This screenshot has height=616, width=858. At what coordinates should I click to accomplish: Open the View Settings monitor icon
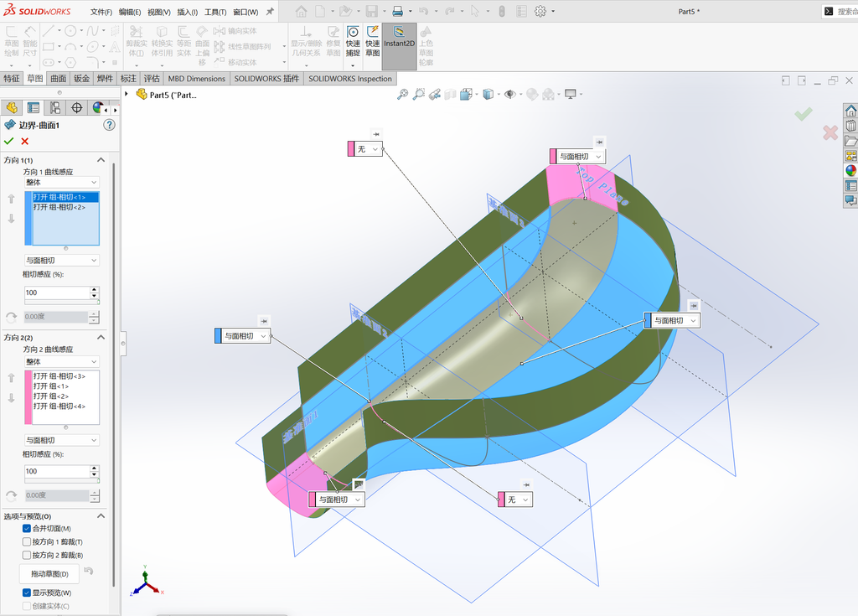[570, 94]
